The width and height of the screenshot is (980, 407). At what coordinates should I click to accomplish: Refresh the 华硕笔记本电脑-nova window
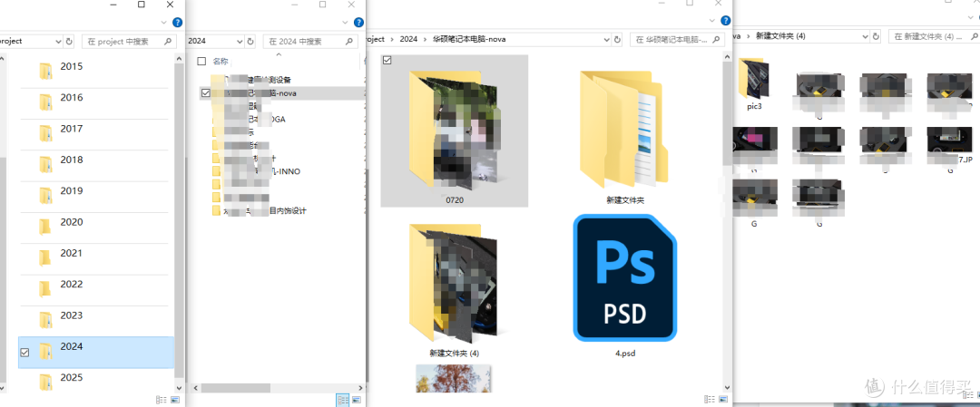[x=618, y=39]
